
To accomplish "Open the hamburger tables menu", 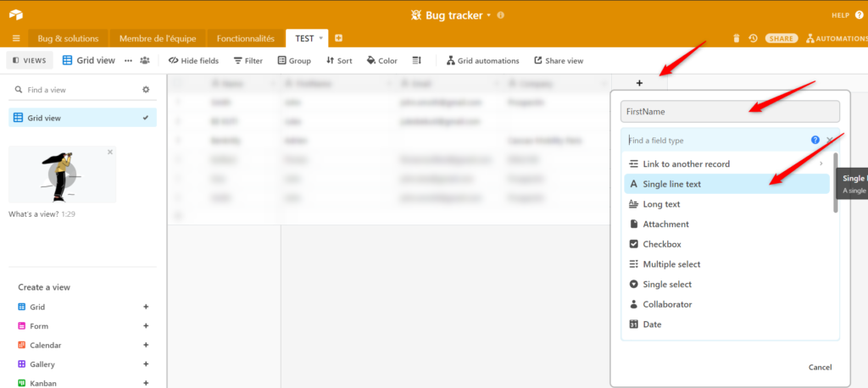I will [x=16, y=38].
